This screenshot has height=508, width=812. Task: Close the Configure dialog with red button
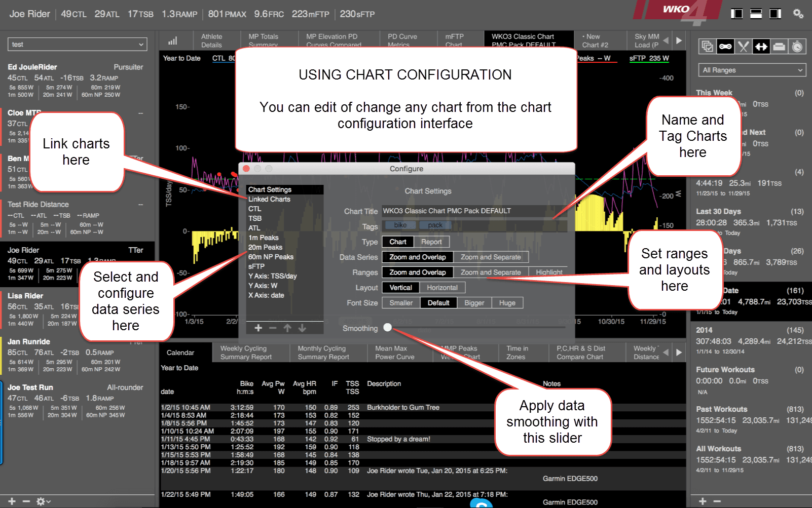(246, 169)
